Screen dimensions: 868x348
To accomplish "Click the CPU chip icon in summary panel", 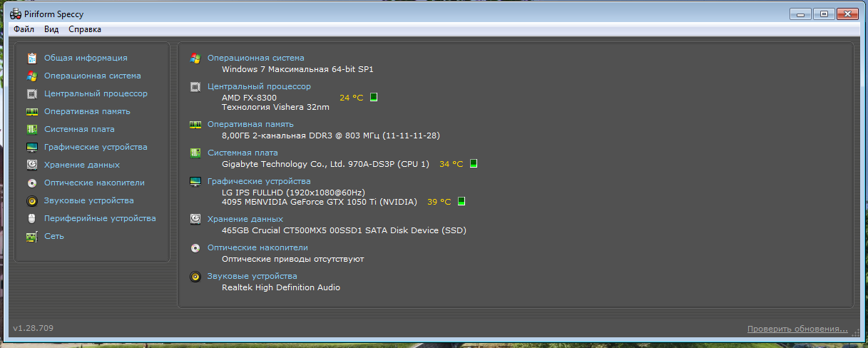I will (195, 86).
